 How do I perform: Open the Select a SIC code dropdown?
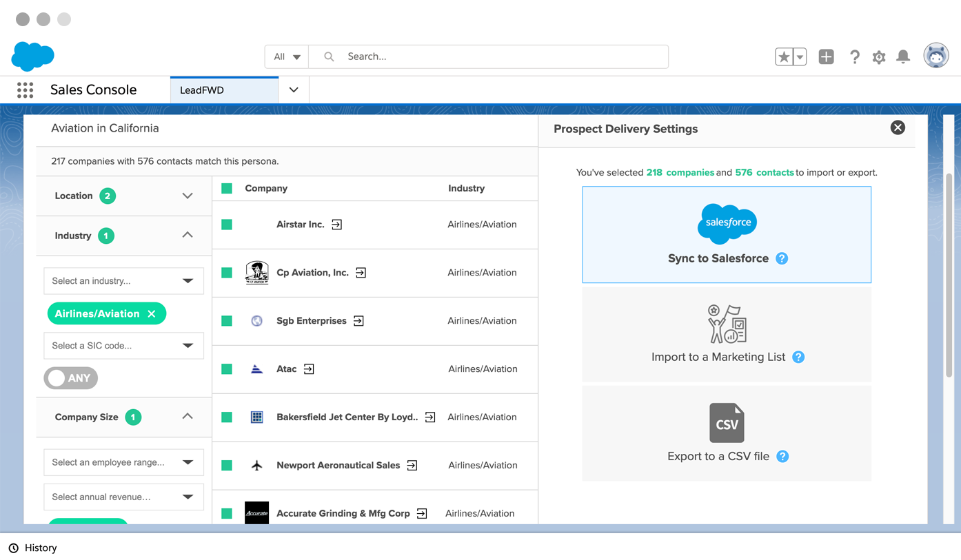(123, 346)
